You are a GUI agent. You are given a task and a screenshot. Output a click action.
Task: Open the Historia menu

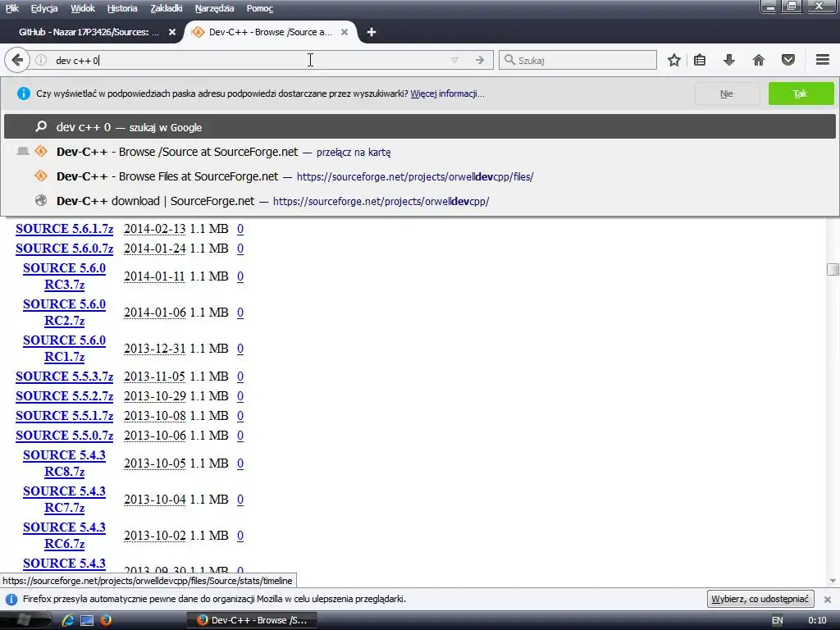pos(122,8)
